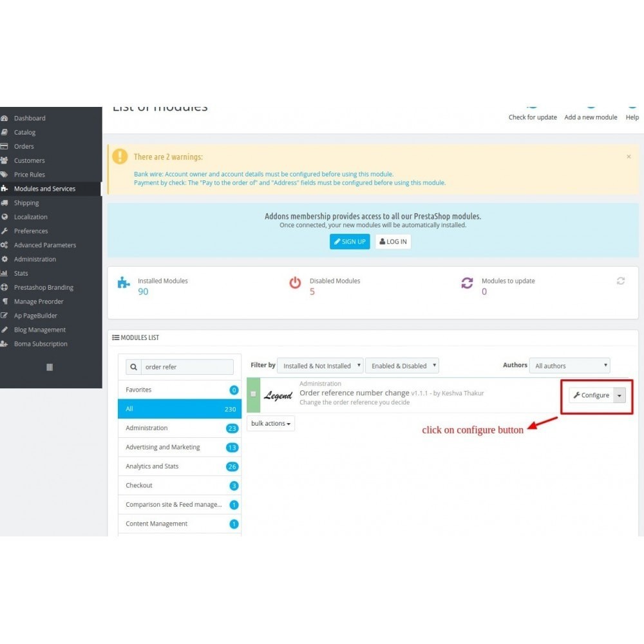Image resolution: width=644 pixels, height=644 pixels.
Task: Select the Analytics and Stats category
Action: (180, 466)
